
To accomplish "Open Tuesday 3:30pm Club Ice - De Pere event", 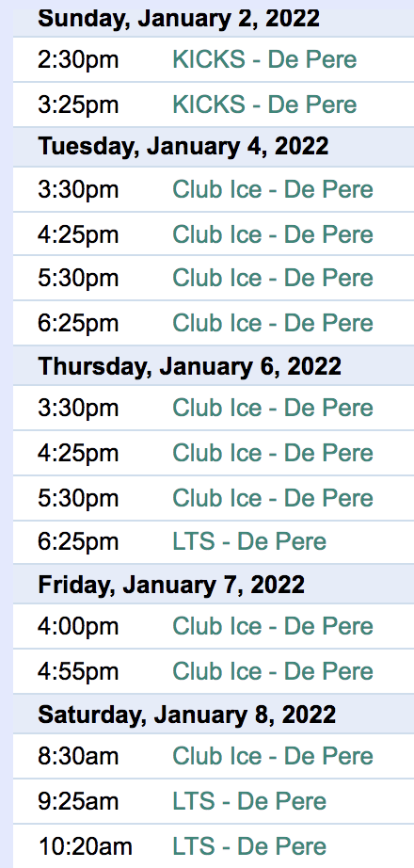I will point(273,190).
